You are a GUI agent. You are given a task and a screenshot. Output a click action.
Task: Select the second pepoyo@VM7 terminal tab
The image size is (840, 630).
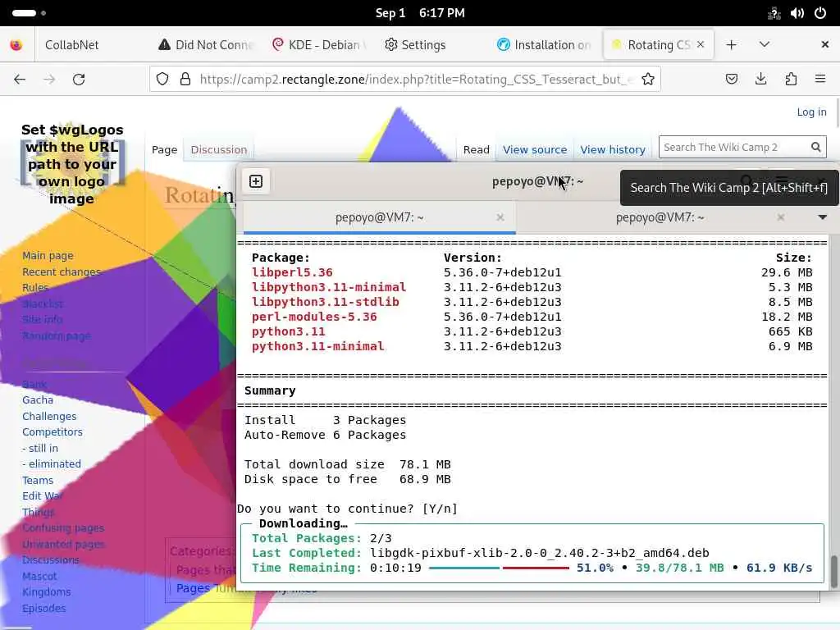tap(660, 217)
